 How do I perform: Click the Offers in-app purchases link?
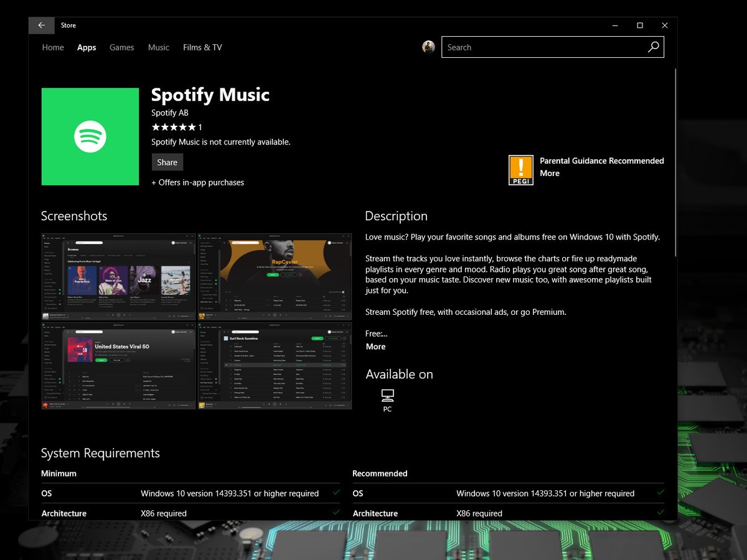[x=198, y=182]
